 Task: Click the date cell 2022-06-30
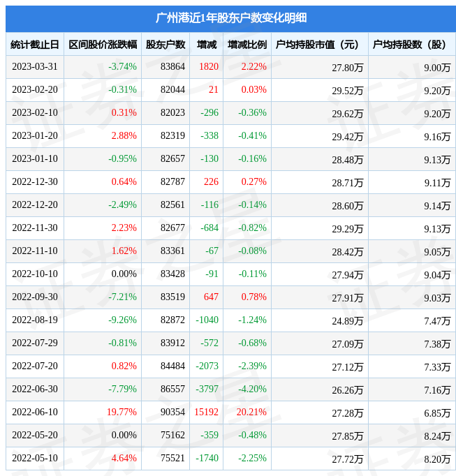(x=35, y=389)
